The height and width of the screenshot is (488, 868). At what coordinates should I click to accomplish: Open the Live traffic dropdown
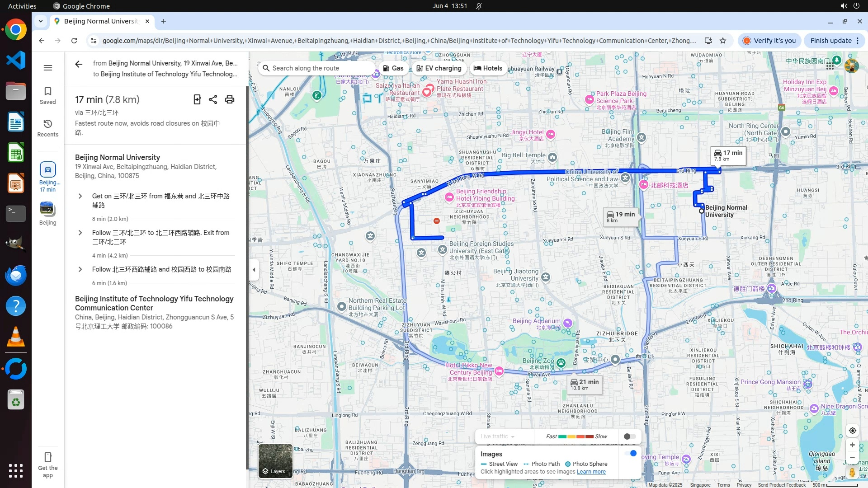click(498, 436)
